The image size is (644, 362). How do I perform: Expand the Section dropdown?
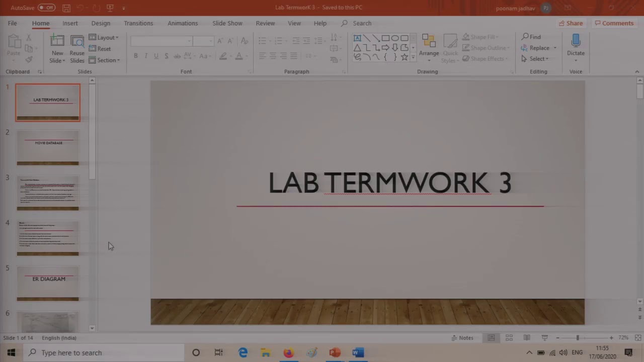pos(104,60)
